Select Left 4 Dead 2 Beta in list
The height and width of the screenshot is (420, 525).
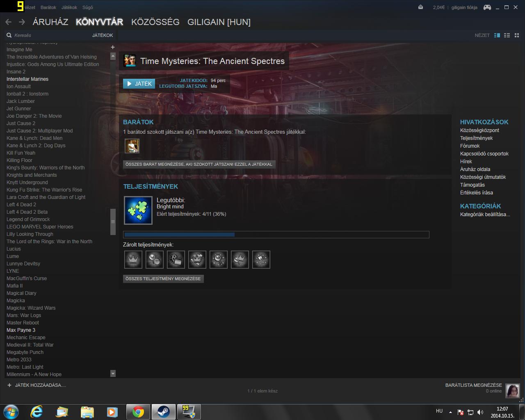tap(27, 212)
